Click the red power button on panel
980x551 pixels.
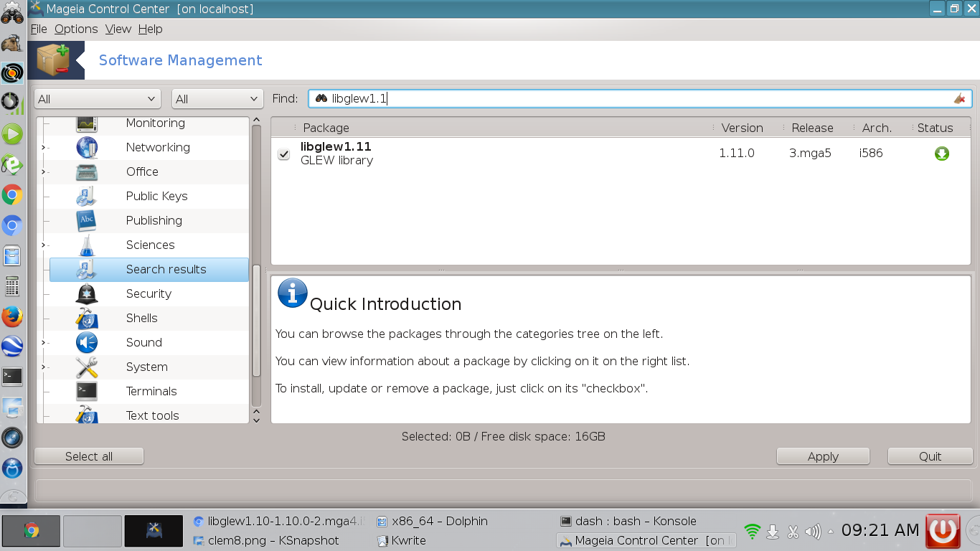[x=943, y=531]
